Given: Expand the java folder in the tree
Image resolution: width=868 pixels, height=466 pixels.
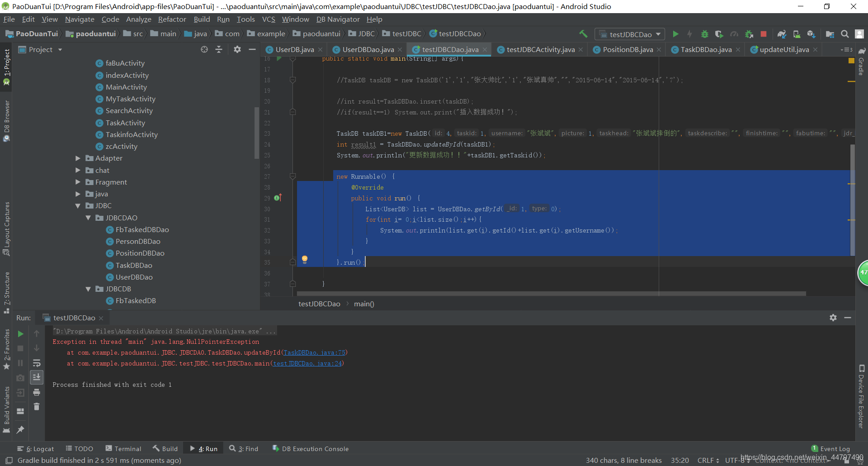Looking at the screenshot, I should [x=78, y=194].
